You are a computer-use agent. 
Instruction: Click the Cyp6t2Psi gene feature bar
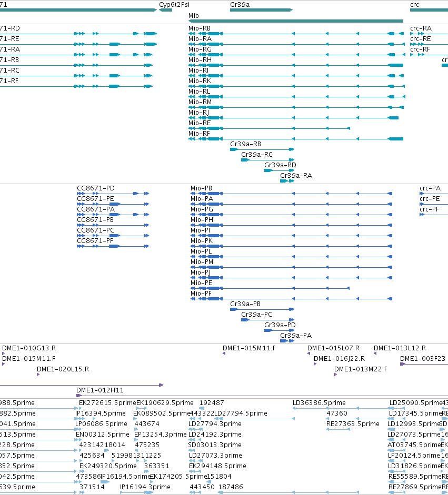click(165, 10)
